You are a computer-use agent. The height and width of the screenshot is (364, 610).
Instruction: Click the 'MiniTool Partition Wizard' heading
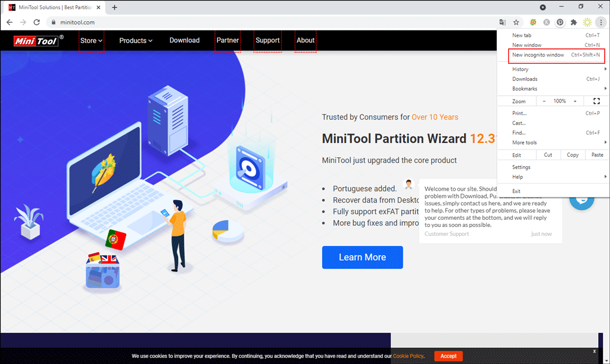pyautogui.click(x=394, y=138)
